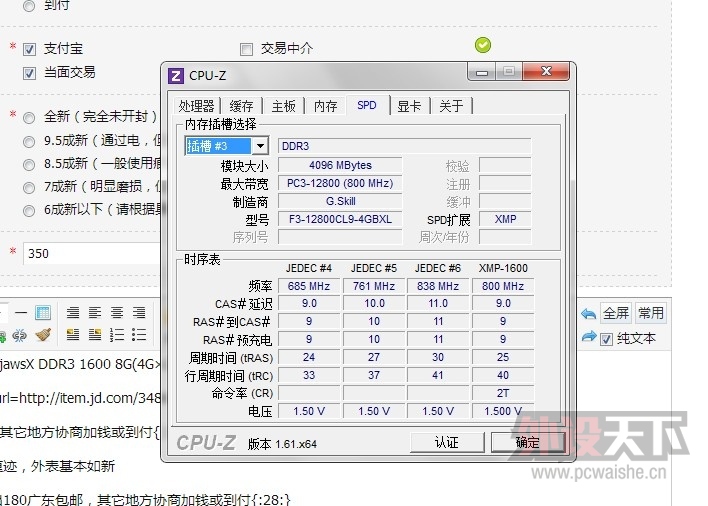Viewport: 708px width, 506px height.
Task: Remove link with the unlink icon
Action: [19, 335]
